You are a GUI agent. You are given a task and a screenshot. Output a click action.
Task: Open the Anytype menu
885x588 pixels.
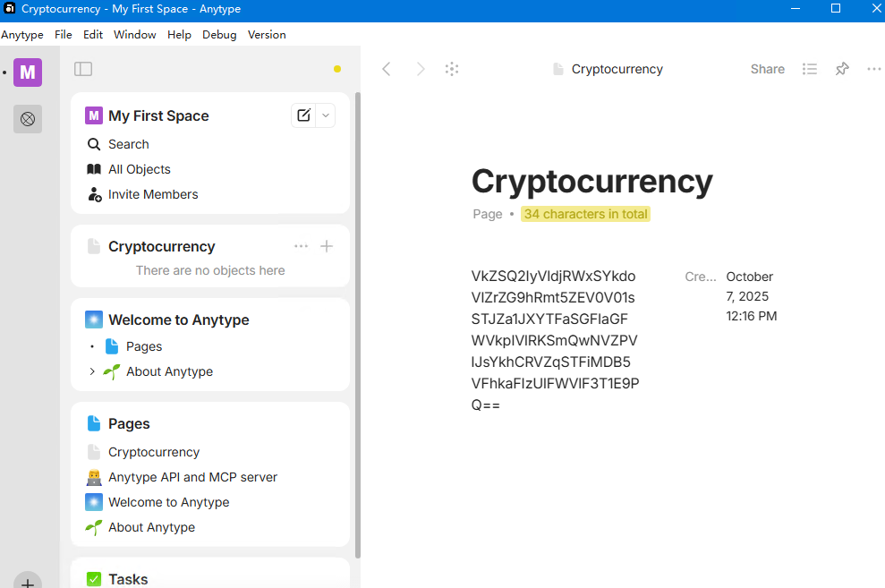[x=22, y=34]
